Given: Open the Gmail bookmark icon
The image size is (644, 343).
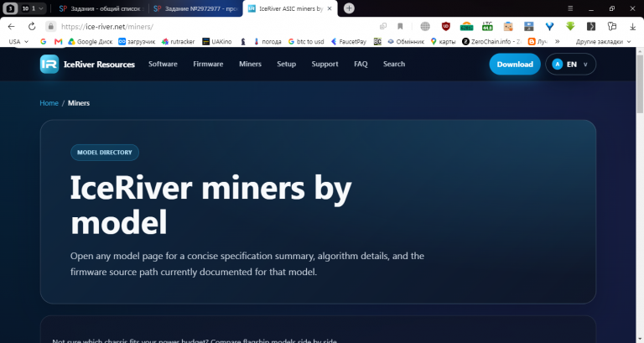Looking at the screenshot, I should coord(59,41).
